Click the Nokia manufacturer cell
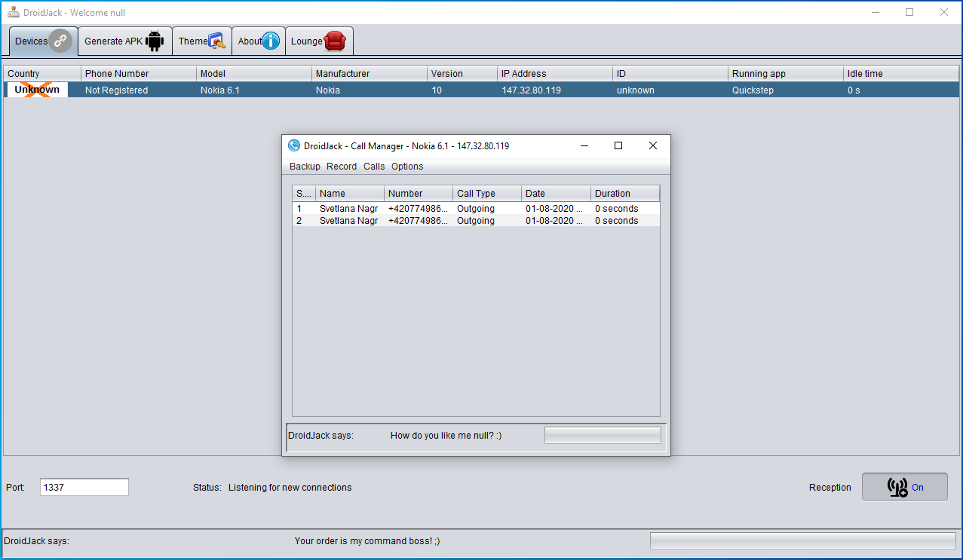This screenshot has height=560, width=963. point(370,90)
